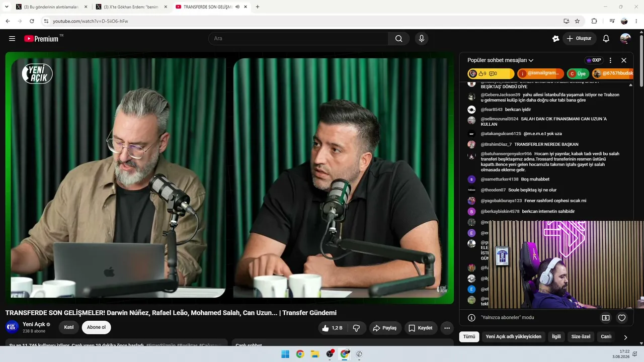This screenshot has height=362, width=644.
Task: Click the browser address bar URL
Action: 91,21
